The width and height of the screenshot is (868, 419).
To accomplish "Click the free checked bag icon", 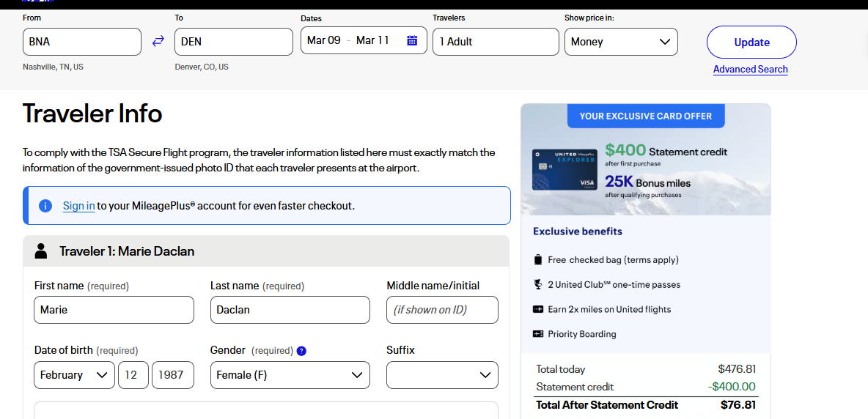I will tap(538, 260).
